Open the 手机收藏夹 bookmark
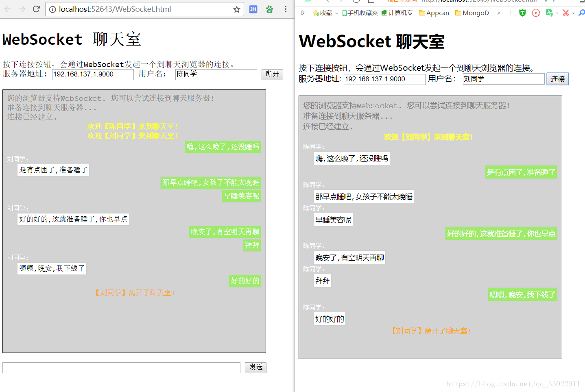 (x=360, y=13)
